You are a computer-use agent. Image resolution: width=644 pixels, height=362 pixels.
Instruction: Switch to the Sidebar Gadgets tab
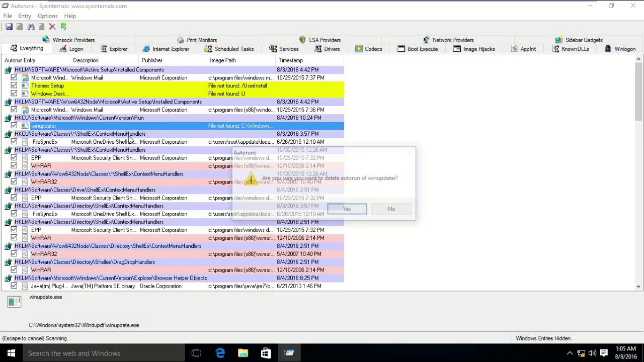coord(579,40)
